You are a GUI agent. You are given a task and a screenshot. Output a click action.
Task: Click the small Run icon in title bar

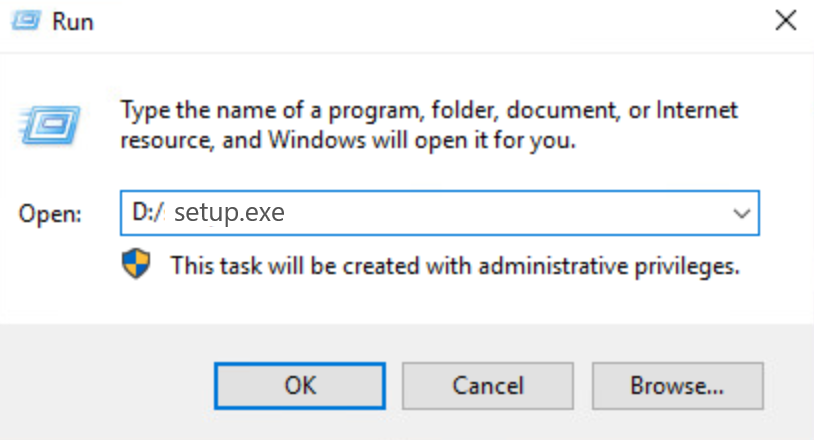[31, 22]
